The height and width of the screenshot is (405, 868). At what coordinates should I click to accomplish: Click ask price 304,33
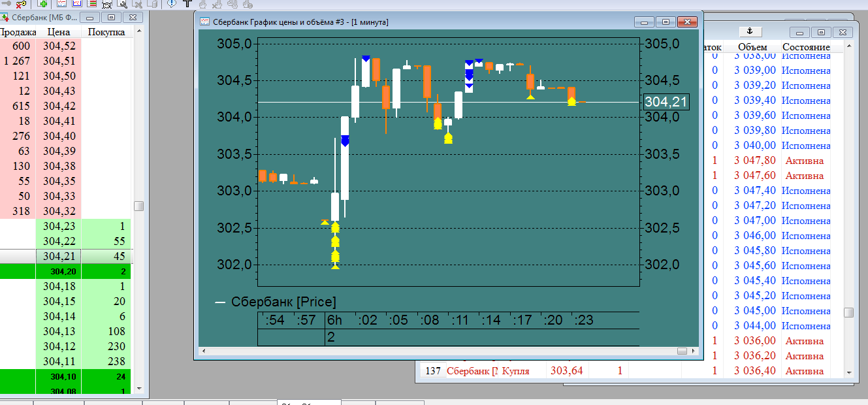pyautogui.click(x=59, y=196)
